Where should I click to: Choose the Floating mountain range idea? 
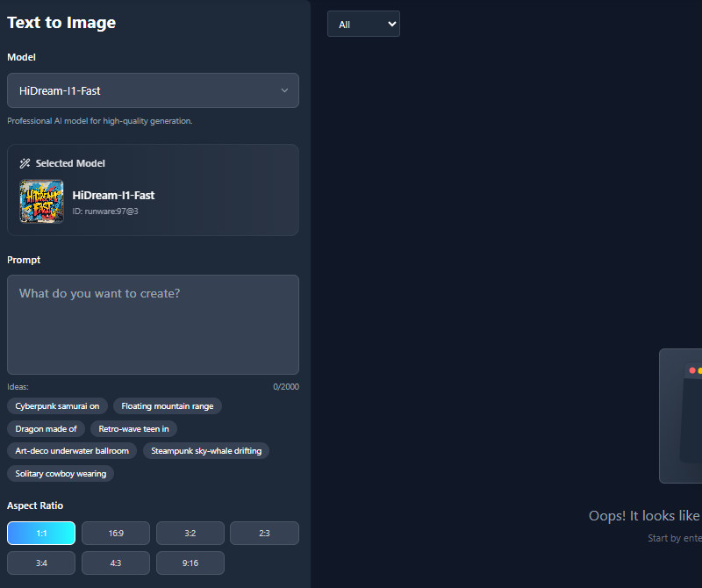coord(168,406)
